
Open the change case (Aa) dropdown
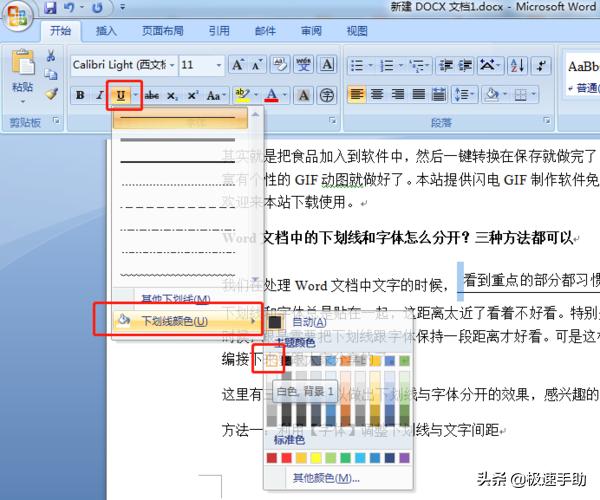216,95
